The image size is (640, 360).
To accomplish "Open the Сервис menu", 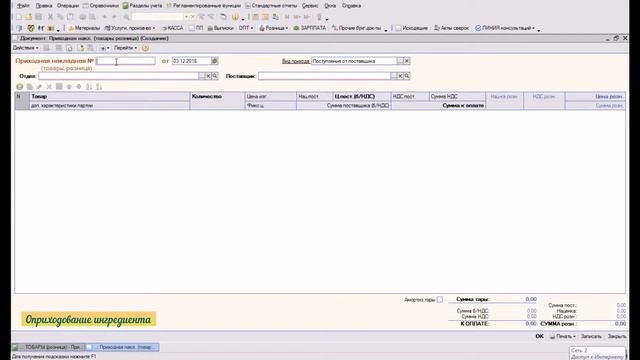I will coord(310,6).
